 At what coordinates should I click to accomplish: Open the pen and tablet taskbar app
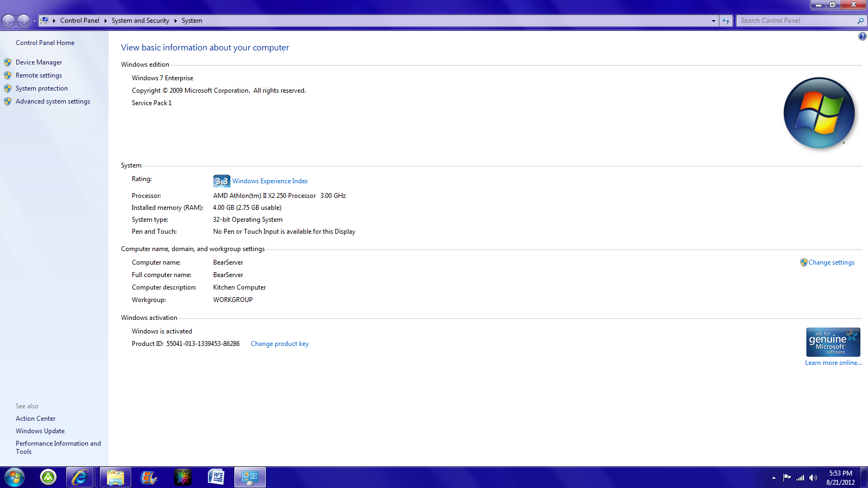(149, 477)
